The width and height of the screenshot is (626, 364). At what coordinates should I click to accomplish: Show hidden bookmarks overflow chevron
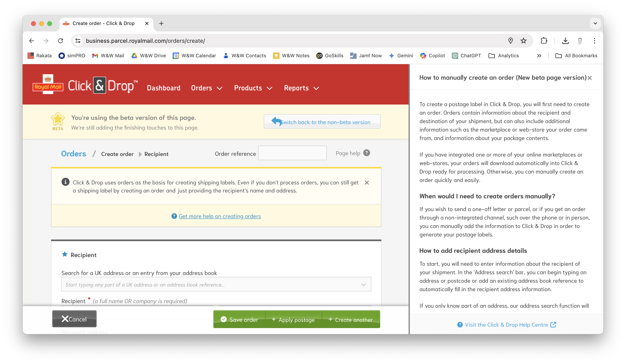(x=539, y=56)
